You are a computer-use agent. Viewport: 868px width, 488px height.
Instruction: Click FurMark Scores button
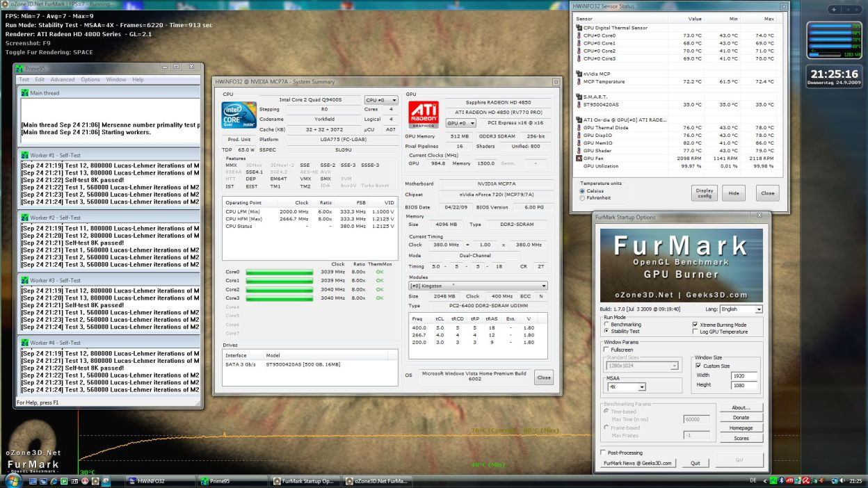(741, 438)
